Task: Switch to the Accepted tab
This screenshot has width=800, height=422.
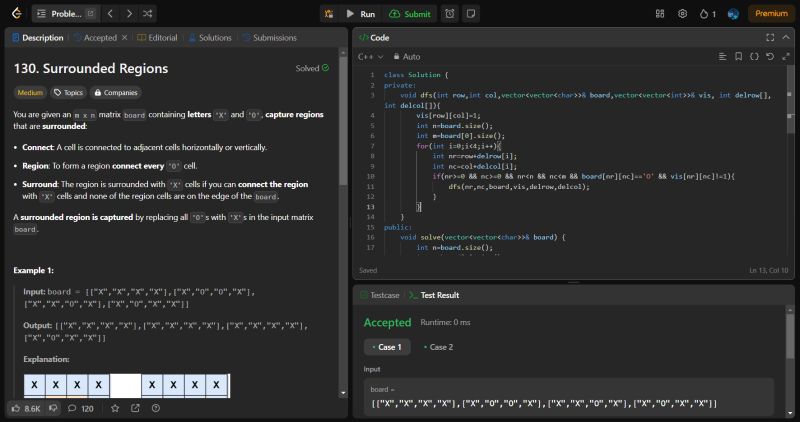Action: 95,38
